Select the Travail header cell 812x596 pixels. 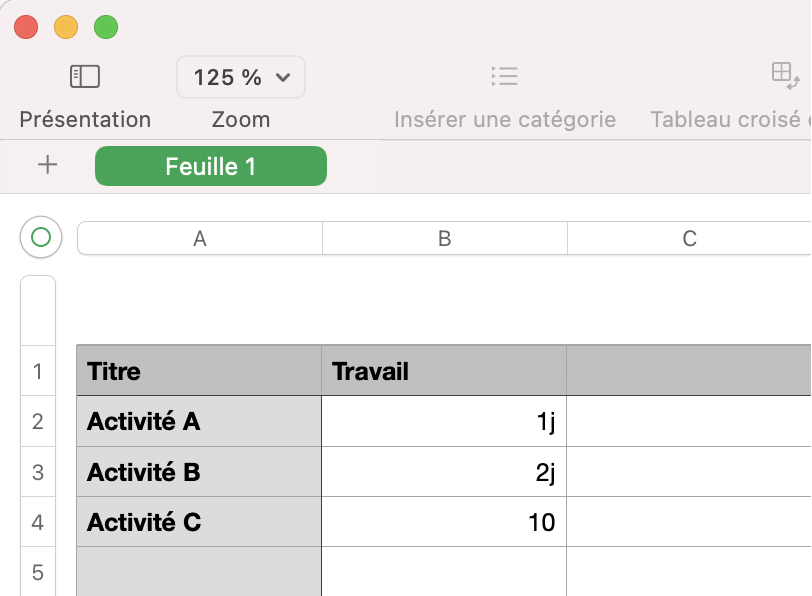444,371
